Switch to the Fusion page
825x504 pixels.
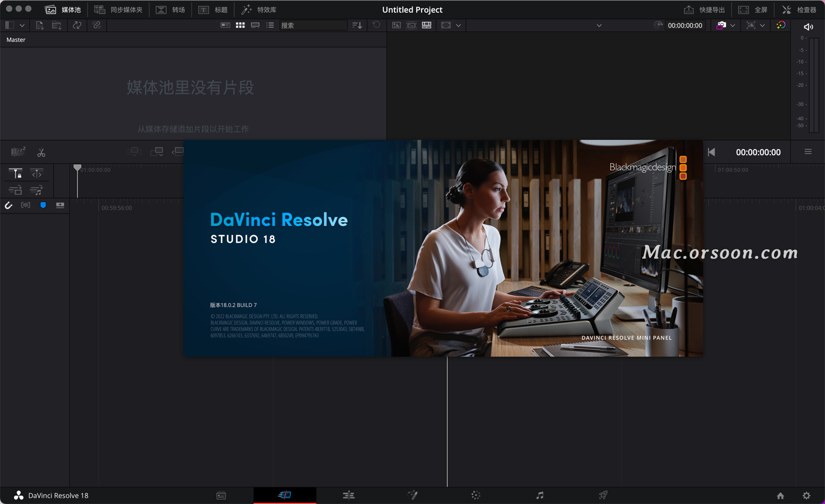[x=412, y=495]
